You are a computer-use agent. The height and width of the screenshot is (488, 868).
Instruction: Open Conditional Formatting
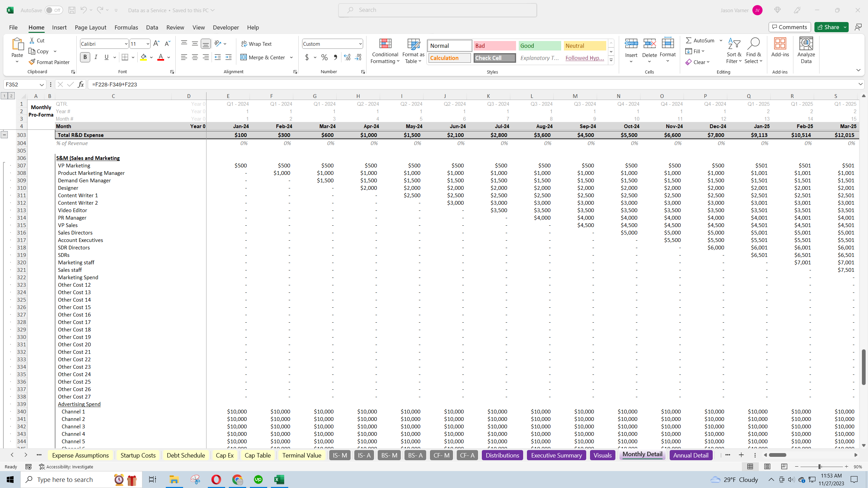pos(384,51)
